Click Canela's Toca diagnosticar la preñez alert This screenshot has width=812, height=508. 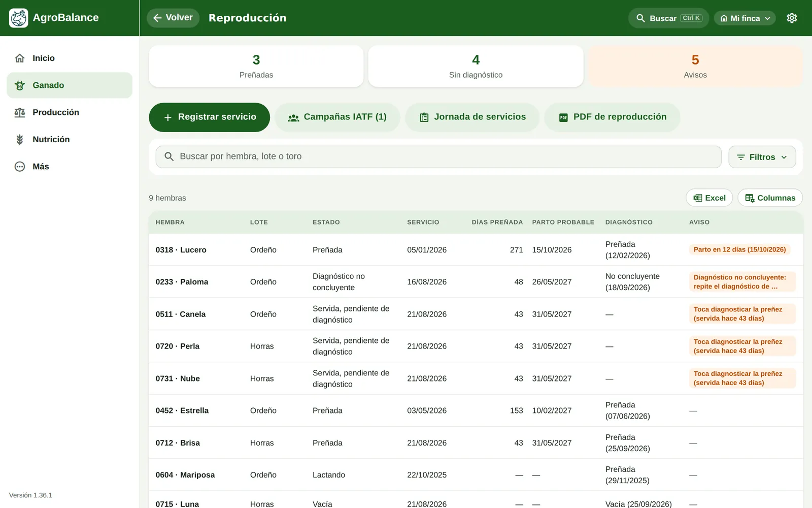pyautogui.click(x=742, y=314)
